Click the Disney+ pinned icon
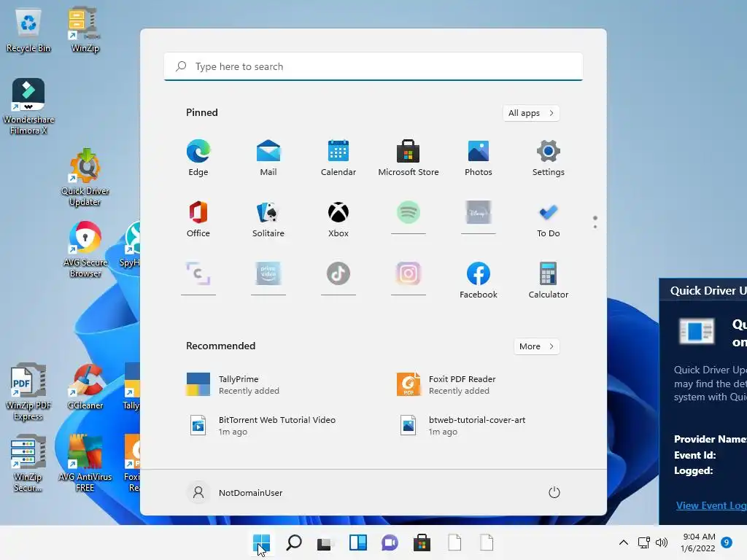 (x=479, y=213)
